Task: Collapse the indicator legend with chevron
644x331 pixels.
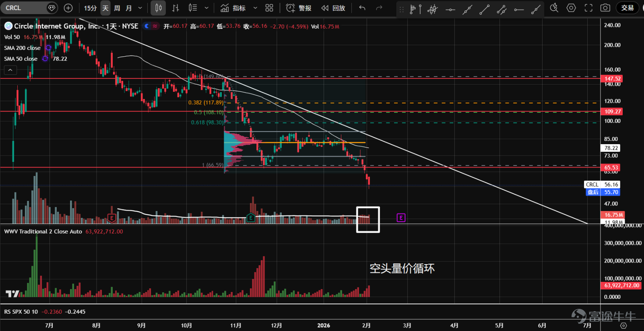Action: pos(10,70)
